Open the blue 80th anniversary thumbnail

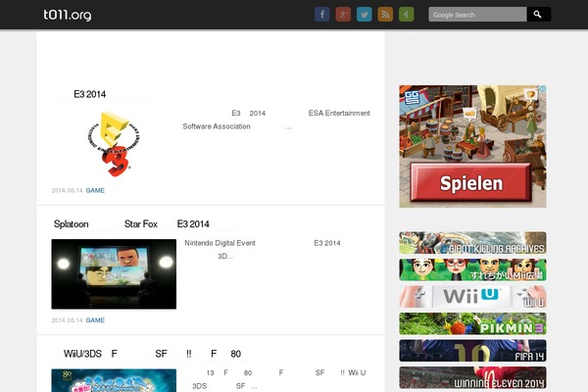114,380
